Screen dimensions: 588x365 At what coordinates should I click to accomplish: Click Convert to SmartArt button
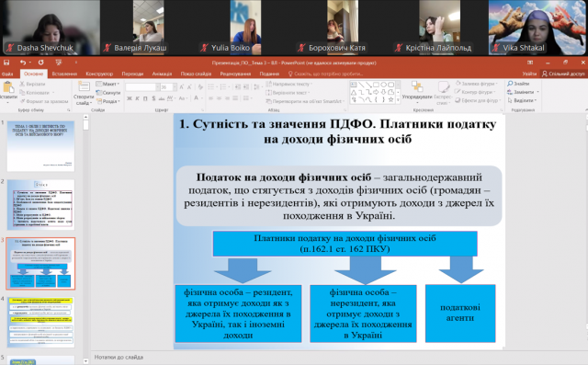pos(305,101)
